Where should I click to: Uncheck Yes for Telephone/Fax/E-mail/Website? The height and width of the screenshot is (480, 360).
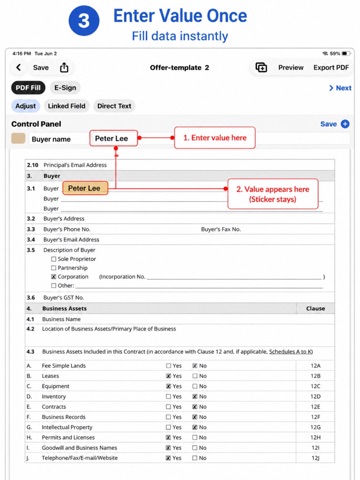pos(168,458)
